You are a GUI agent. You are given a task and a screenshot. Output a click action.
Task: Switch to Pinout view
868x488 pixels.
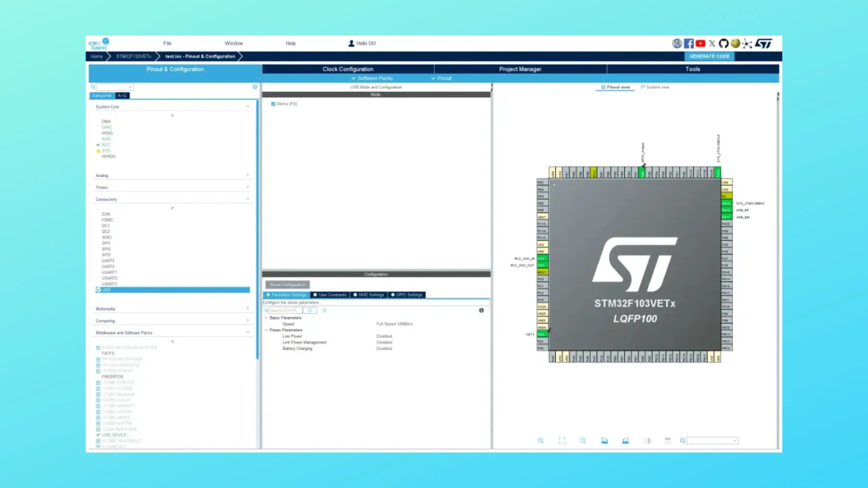point(615,87)
